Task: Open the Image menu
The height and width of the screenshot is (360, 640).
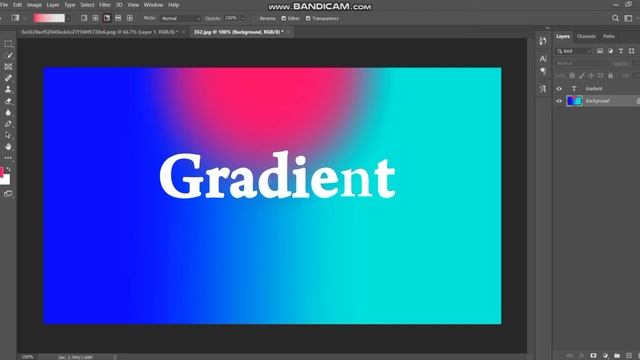Action: [34, 5]
